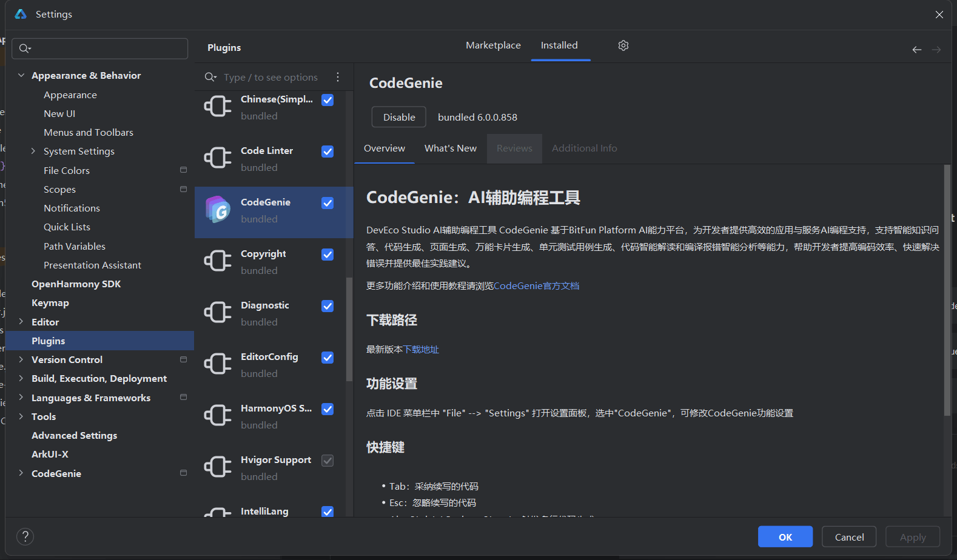Open the CodeGenie官方文档 link
This screenshot has width=957, height=560.
(537, 286)
